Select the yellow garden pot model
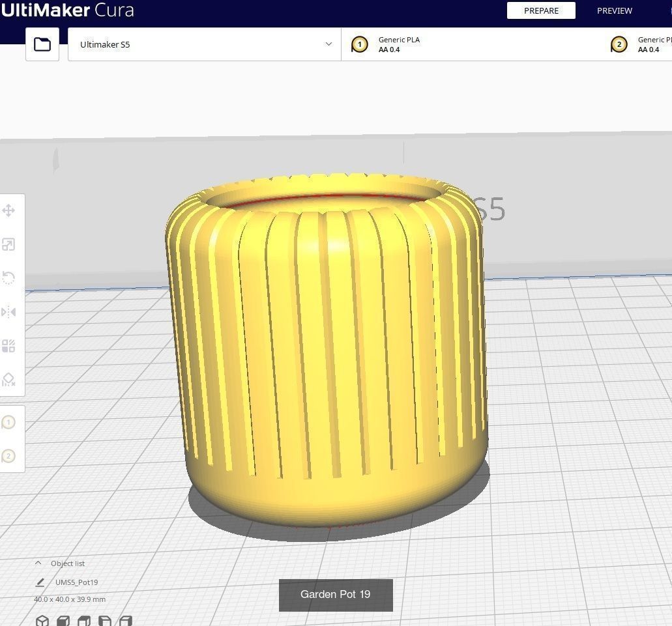The width and height of the screenshot is (672, 626). 327,351
